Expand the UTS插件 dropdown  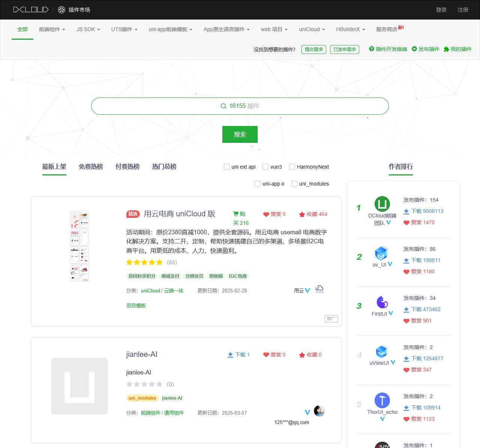124,29
